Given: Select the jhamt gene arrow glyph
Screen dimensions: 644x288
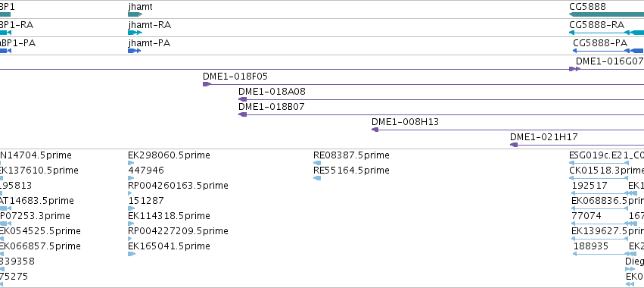Looking at the screenshot, I should 135,14.
